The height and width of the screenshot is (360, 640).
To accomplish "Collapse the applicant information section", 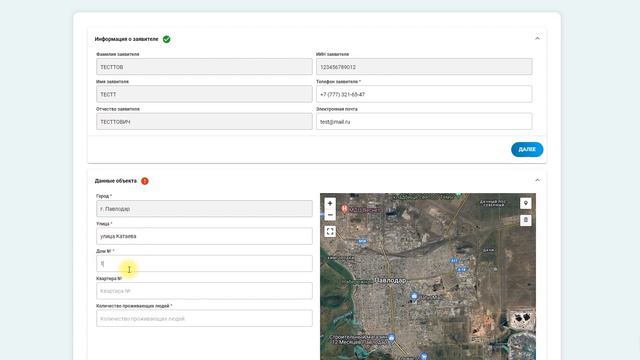I will click(537, 38).
